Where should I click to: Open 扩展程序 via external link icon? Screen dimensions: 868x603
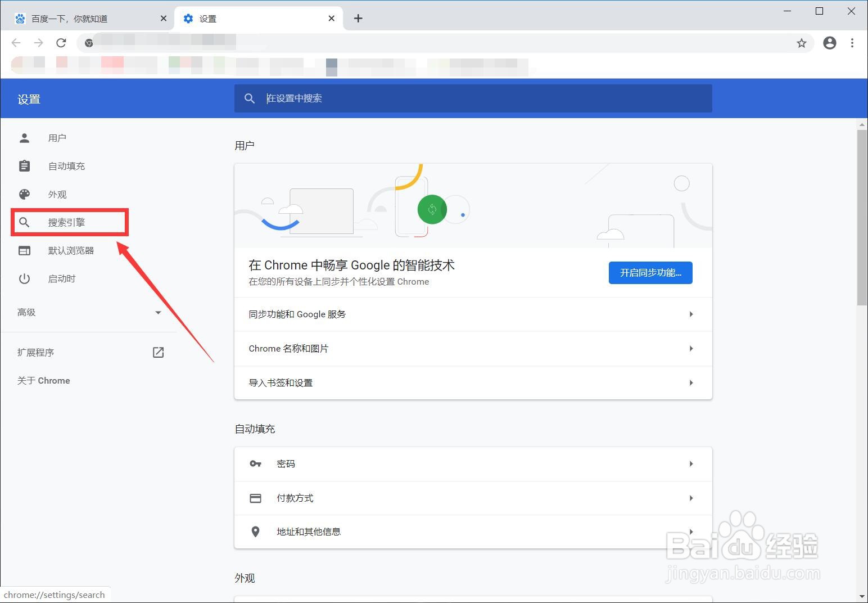point(159,352)
